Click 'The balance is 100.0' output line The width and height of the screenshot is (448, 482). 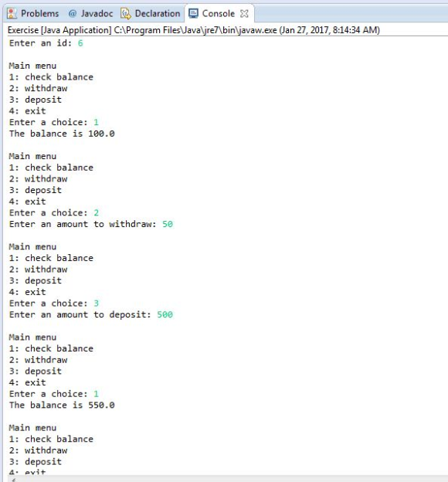(x=62, y=134)
